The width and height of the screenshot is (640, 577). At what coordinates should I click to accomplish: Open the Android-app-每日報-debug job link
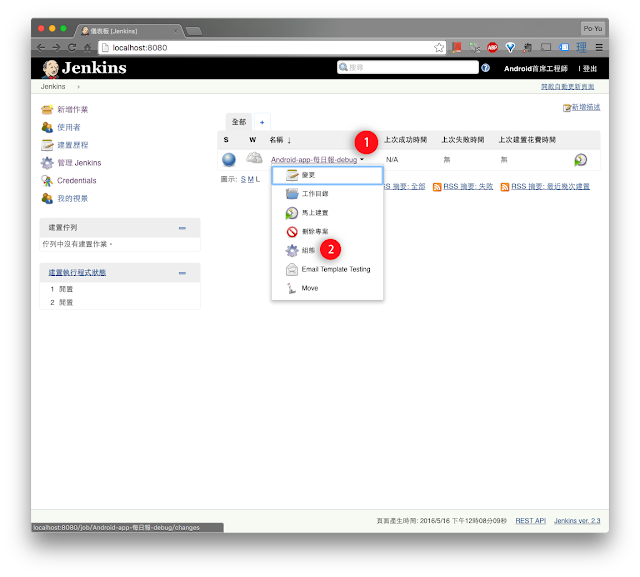coord(314,160)
